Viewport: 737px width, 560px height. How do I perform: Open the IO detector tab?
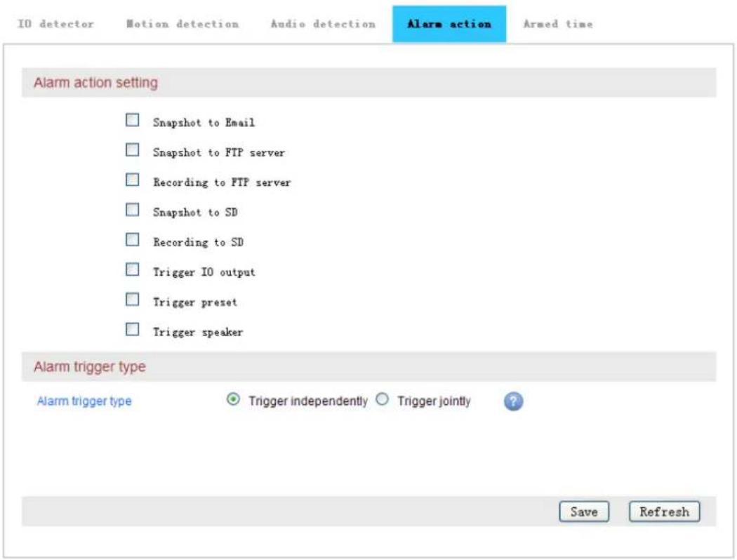55,23
